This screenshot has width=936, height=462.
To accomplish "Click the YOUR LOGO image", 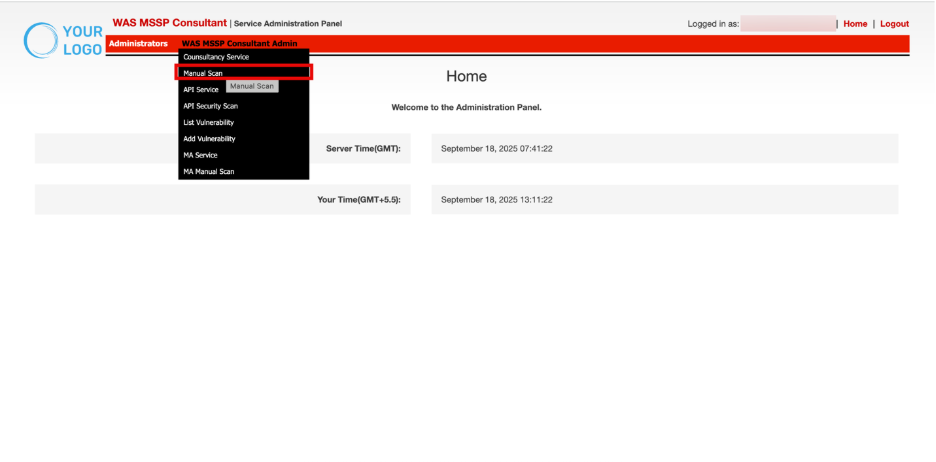I will [63, 41].
